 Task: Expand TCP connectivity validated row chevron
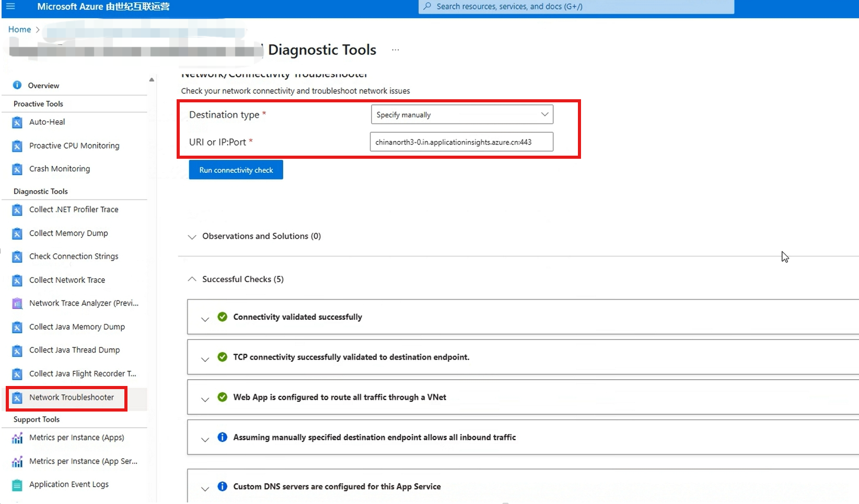click(x=205, y=359)
